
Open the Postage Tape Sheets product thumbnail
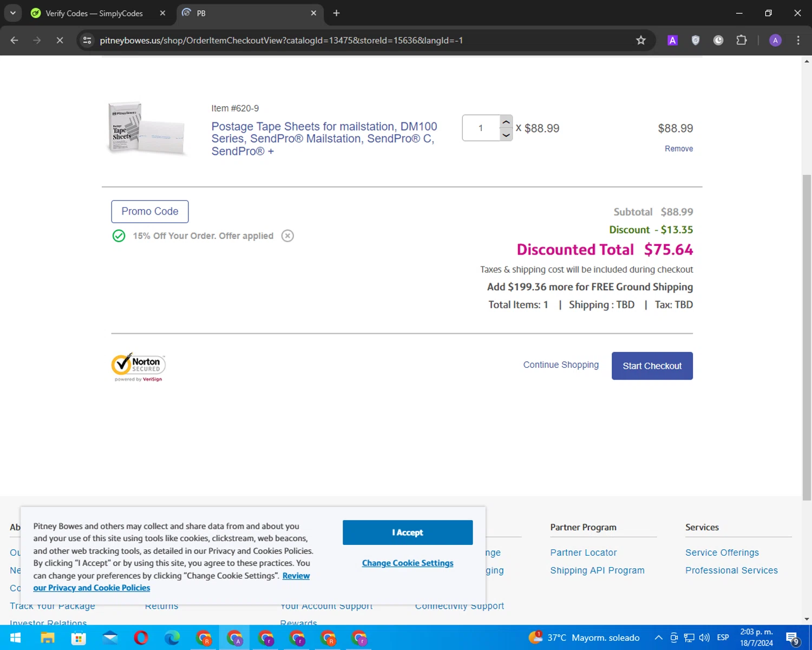coord(147,128)
